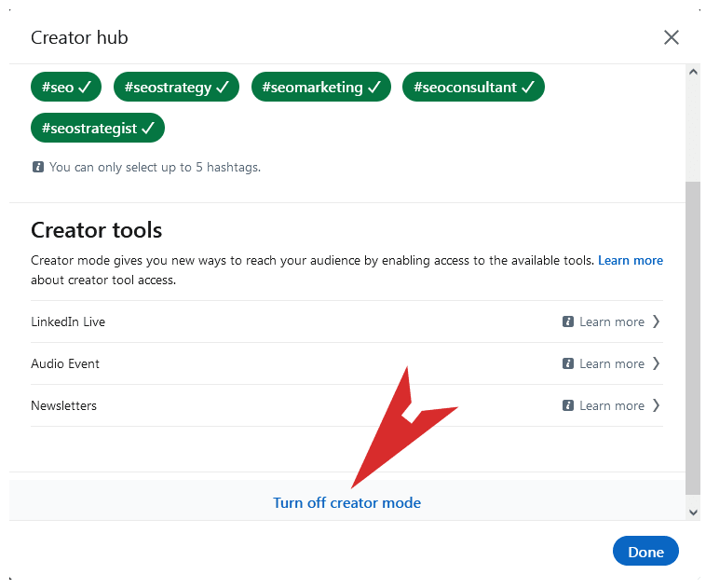
Task: Click the Creator tools heading
Action: pyautogui.click(x=96, y=230)
